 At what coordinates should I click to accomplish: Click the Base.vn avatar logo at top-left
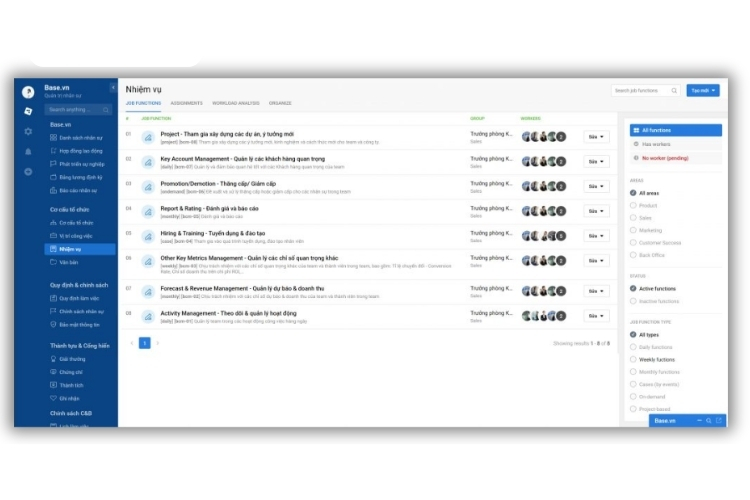point(28,91)
